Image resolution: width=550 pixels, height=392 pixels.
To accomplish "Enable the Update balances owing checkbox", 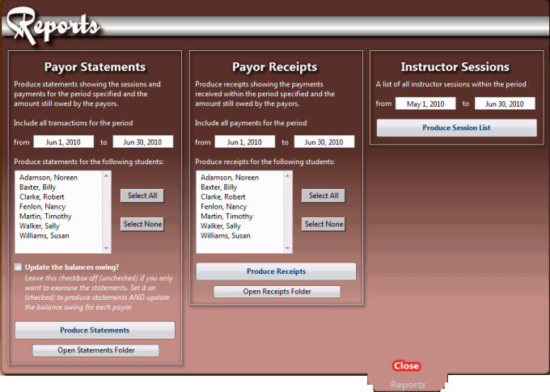I will 18,267.
